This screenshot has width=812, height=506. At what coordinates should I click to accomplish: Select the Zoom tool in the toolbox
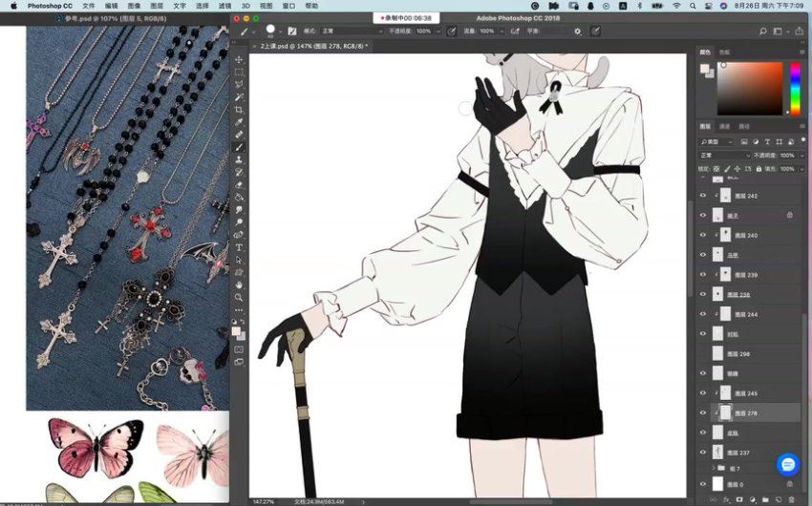239,298
